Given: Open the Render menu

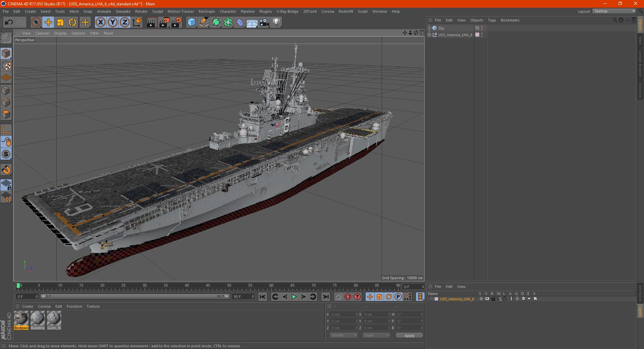Looking at the screenshot, I should [x=141, y=11].
